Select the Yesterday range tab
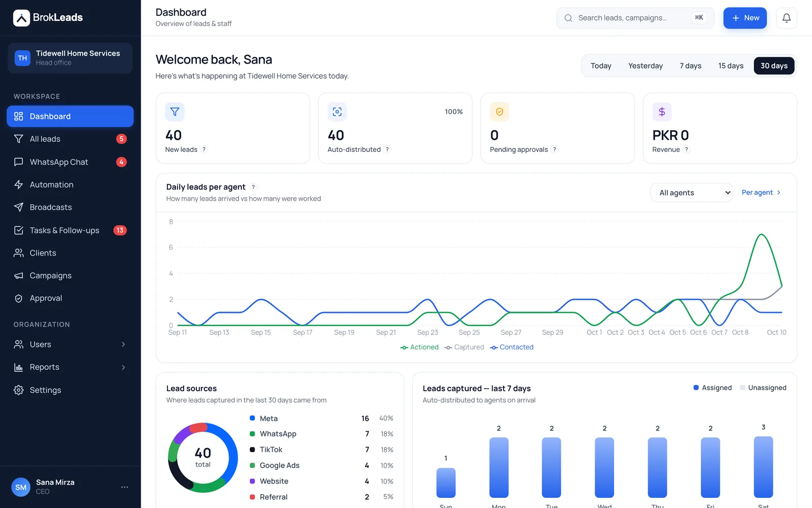 click(646, 66)
